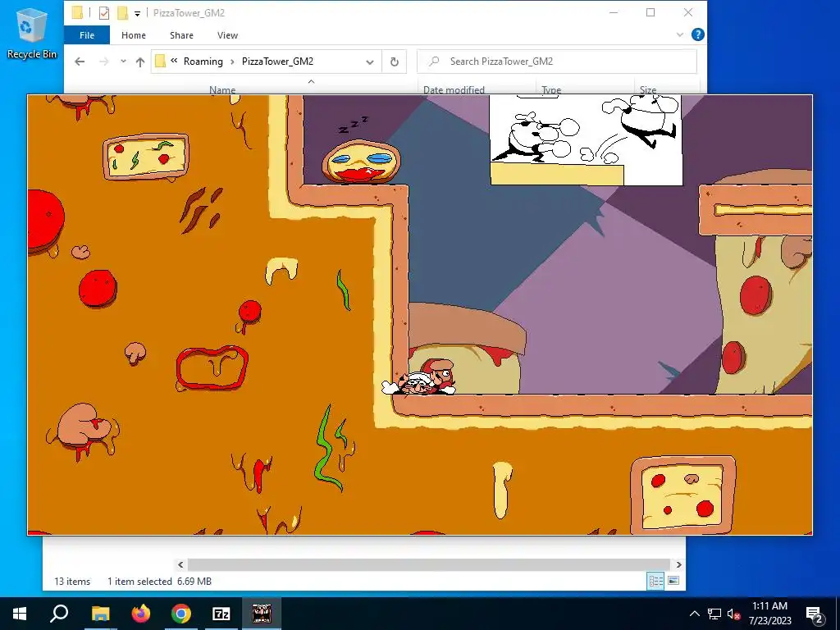
Task: Sort files by Type column
Action: pyautogui.click(x=551, y=89)
